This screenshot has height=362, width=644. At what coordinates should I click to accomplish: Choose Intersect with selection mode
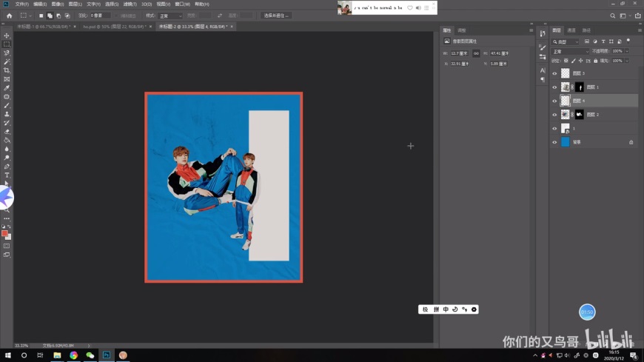coord(67,16)
